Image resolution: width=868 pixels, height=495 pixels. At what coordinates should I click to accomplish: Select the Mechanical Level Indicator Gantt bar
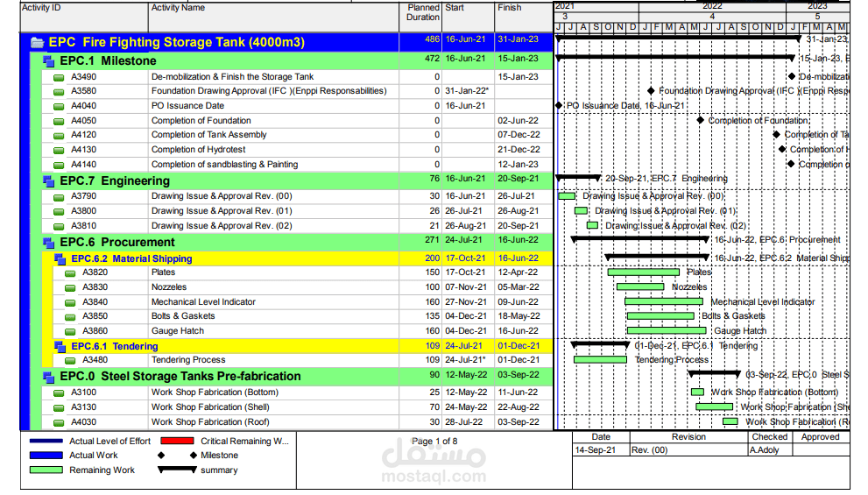click(x=664, y=301)
